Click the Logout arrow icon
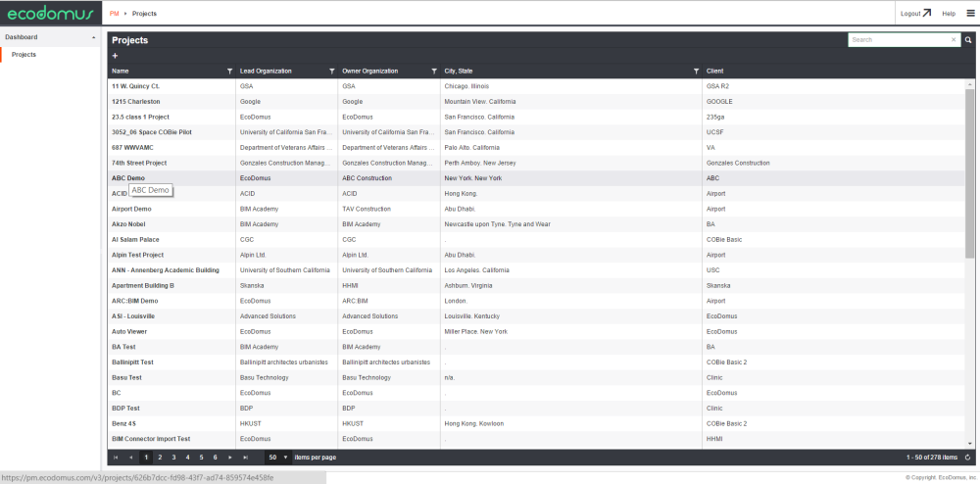This screenshot has width=980, height=484. (x=927, y=13)
